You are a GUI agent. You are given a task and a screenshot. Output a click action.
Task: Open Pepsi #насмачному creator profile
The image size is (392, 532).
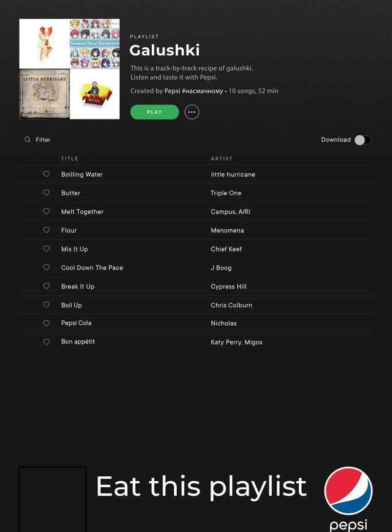(x=193, y=91)
